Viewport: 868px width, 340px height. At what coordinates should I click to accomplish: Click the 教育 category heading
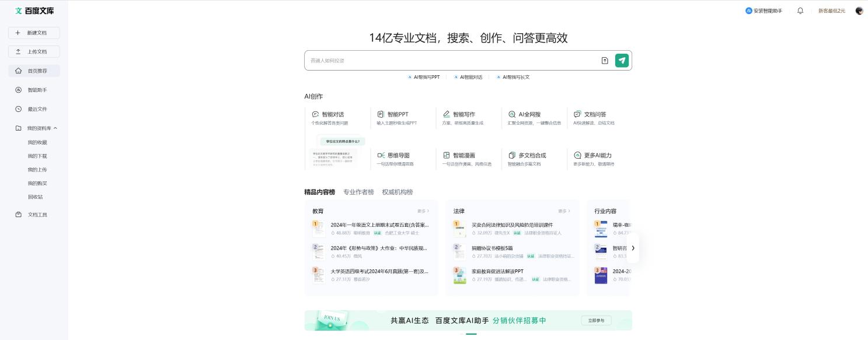pyautogui.click(x=318, y=211)
